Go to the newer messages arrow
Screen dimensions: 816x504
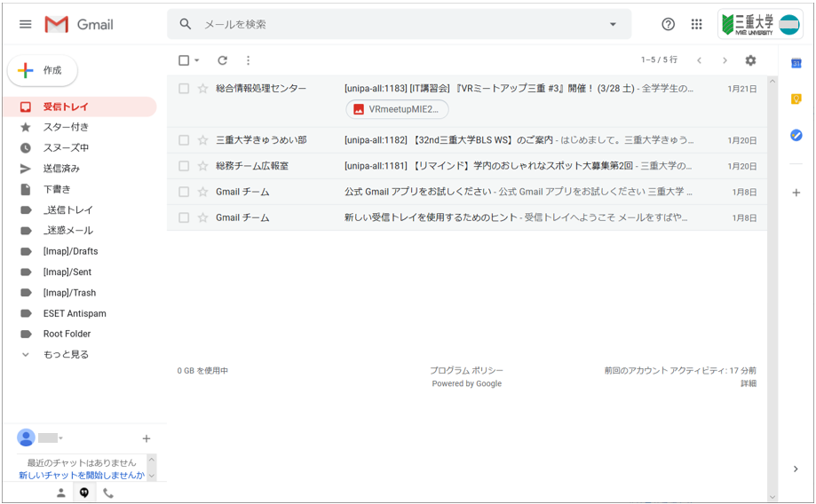point(699,60)
